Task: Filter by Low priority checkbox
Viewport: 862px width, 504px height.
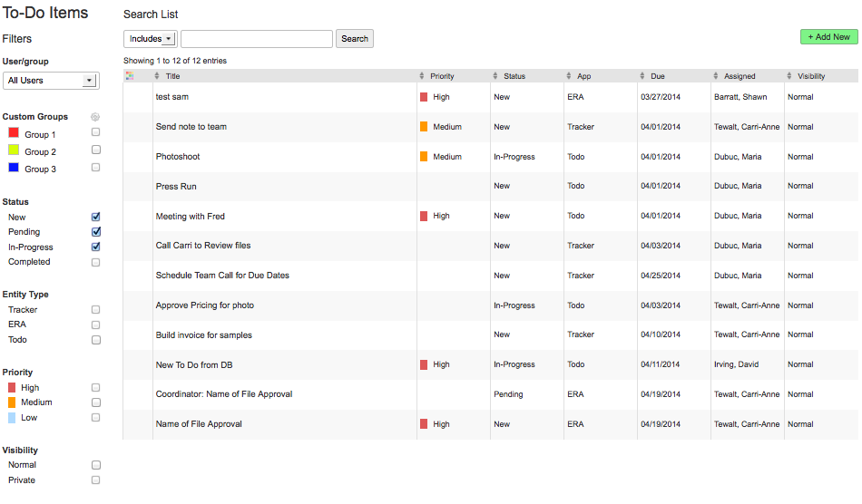Action: click(x=95, y=418)
